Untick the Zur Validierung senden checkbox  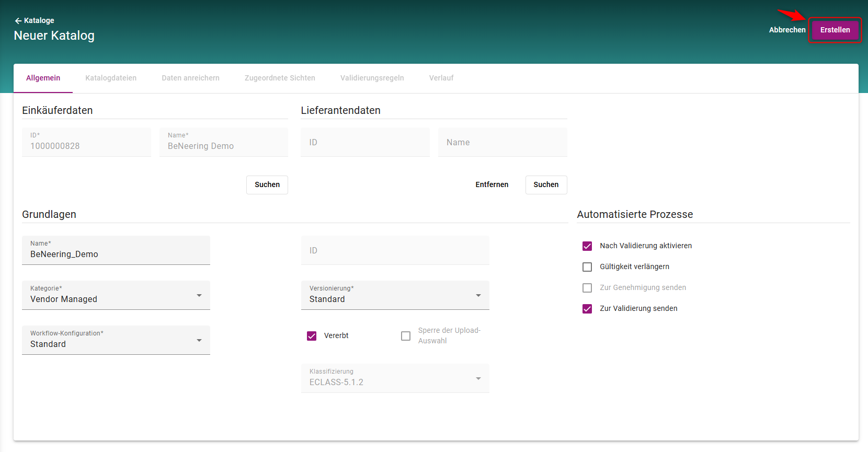coord(587,309)
